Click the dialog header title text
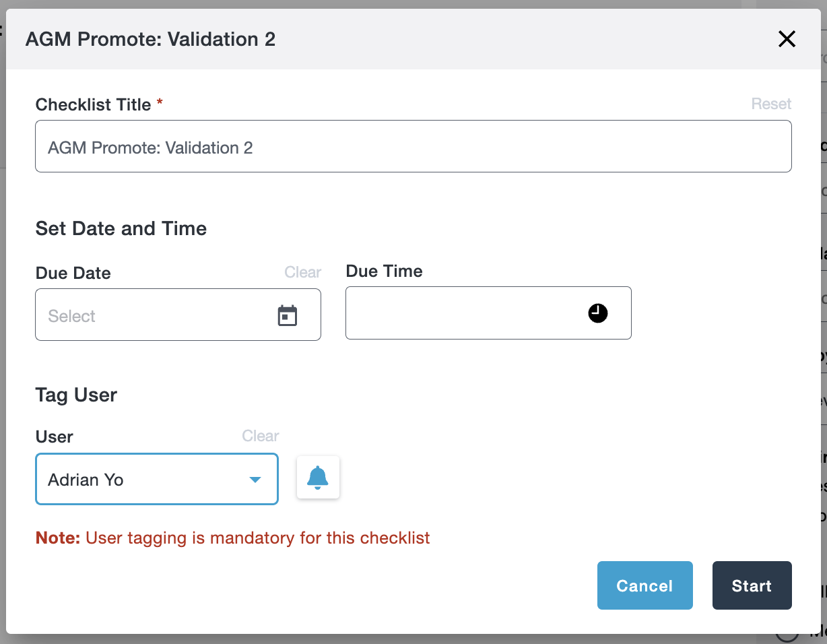The width and height of the screenshot is (827, 644). tap(150, 39)
